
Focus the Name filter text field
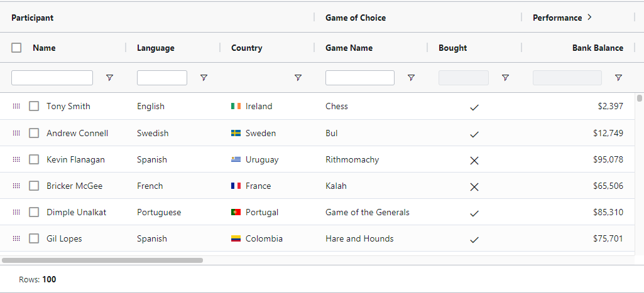click(x=52, y=78)
